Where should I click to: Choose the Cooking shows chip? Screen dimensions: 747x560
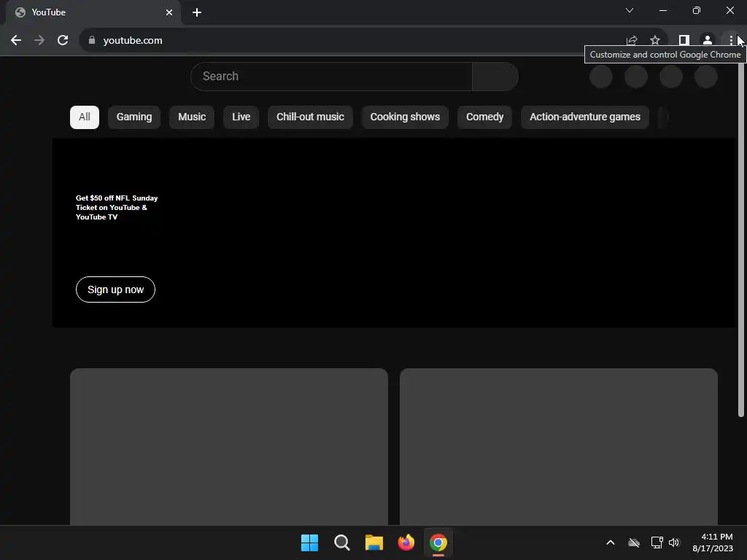(405, 117)
